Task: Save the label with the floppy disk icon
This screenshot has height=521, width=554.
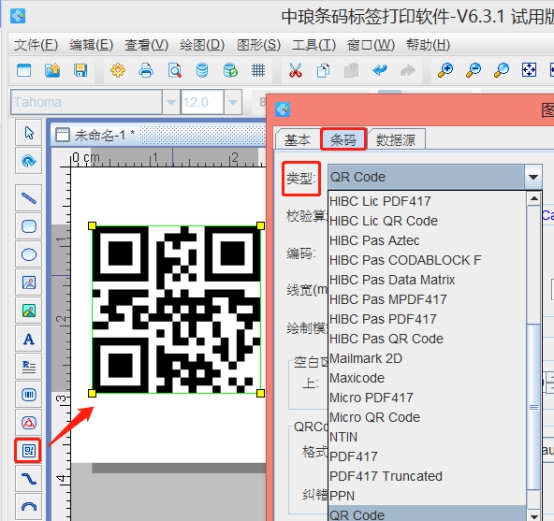Action: pyautogui.click(x=81, y=70)
